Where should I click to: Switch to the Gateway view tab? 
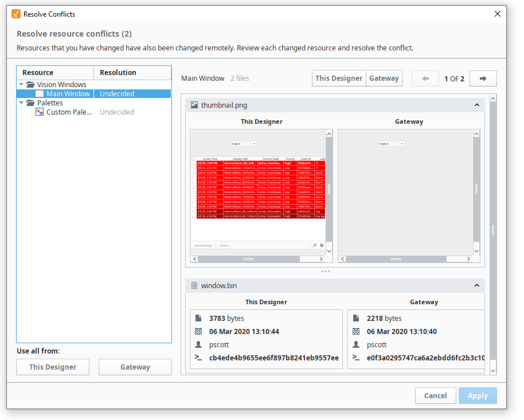[x=384, y=78]
